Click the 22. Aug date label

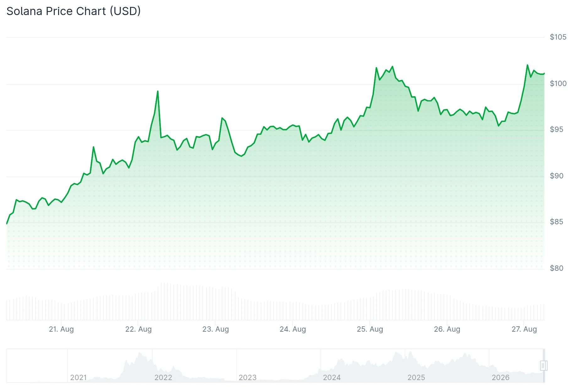[139, 329]
